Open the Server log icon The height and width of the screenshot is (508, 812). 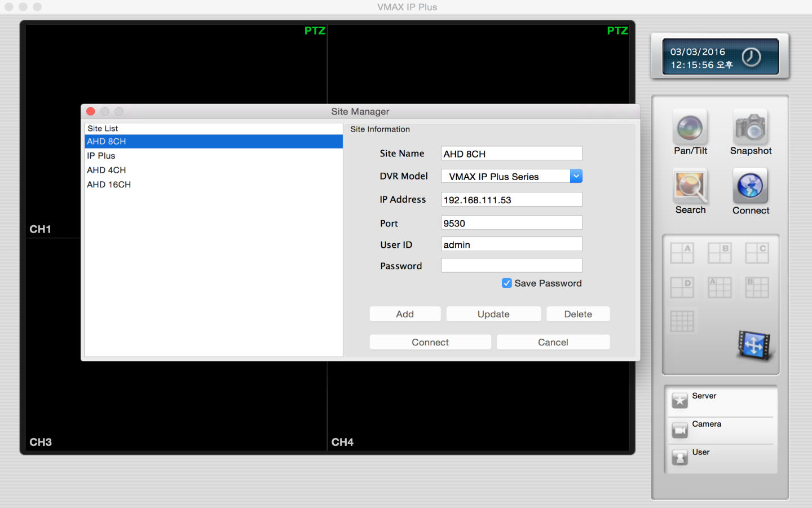click(x=680, y=400)
